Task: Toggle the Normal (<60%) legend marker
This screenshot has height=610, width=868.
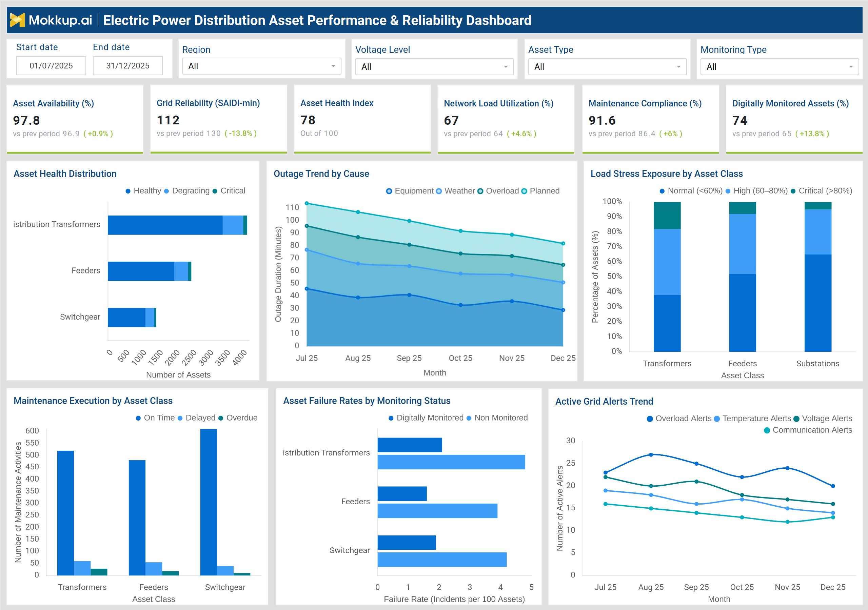Action: [x=662, y=191]
